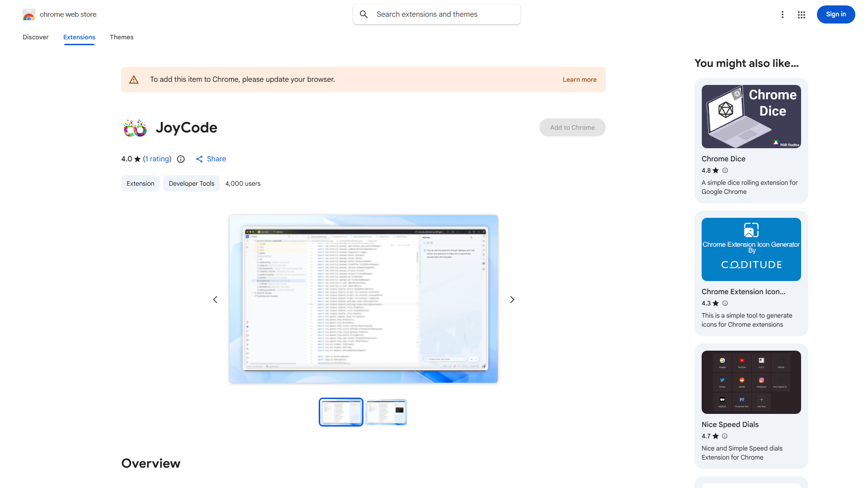This screenshot has width=868, height=488.
Task: Click the info icon beside Chrome Dice's rating
Action: pos(725,170)
